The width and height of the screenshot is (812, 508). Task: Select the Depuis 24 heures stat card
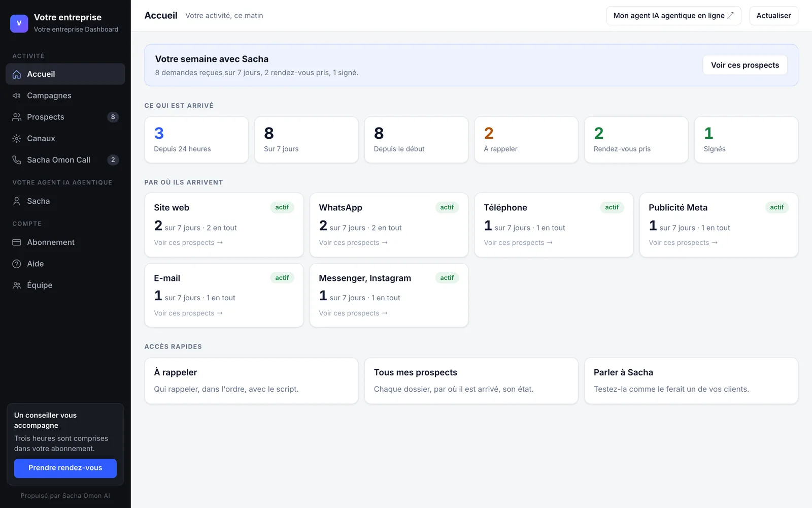pyautogui.click(x=196, y=140)
